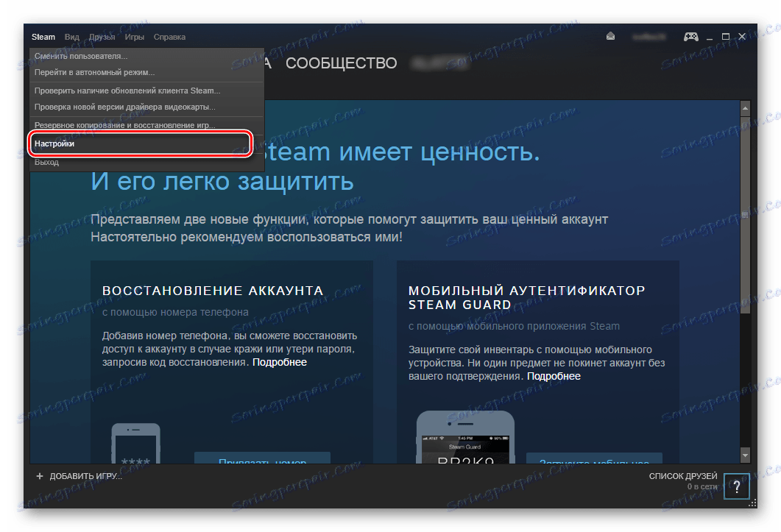Choose Проверить наличие обновлений клиента Steam
The height and width of the screenshot is (532, 781).
(x=146, y=91)
